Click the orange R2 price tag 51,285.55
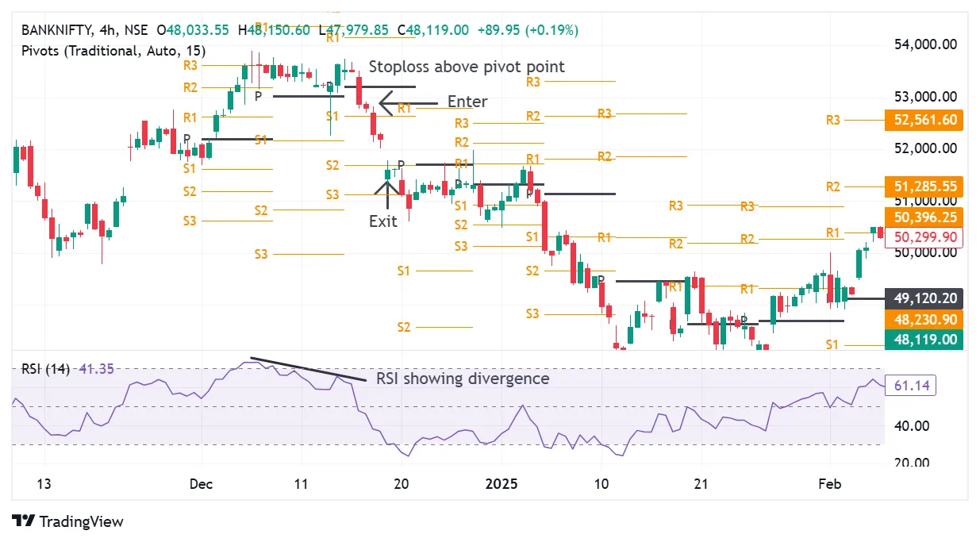980x542 pixels. pos(924,187)
